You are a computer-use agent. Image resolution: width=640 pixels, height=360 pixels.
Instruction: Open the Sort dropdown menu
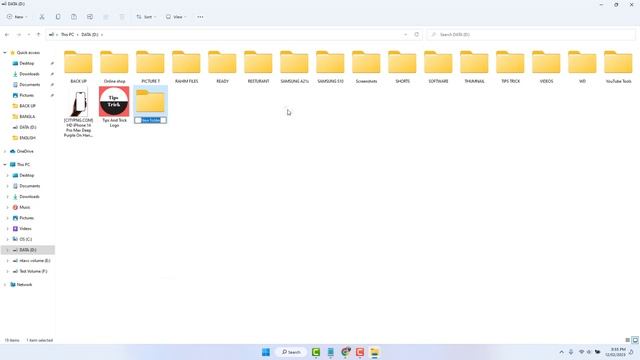click(146, 17)
